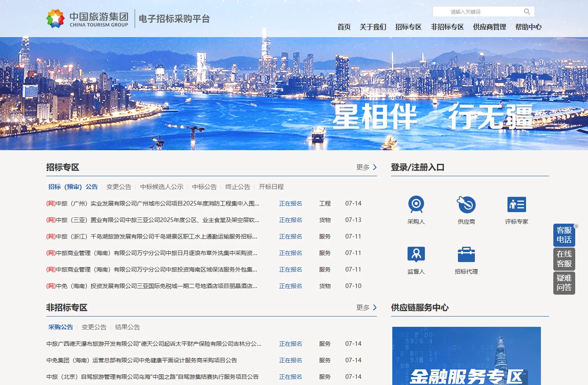Open the 中旅日月逐浪布草外洗 tender notice
This screenshot has height=385, width=588.
(152, 253)
